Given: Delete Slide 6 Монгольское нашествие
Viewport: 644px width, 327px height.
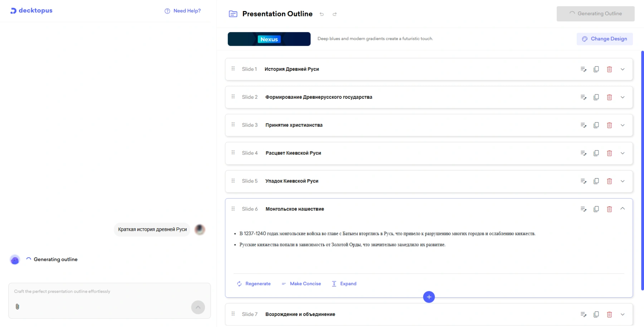Looking at the screenshot, I should [x=609, y=209].
